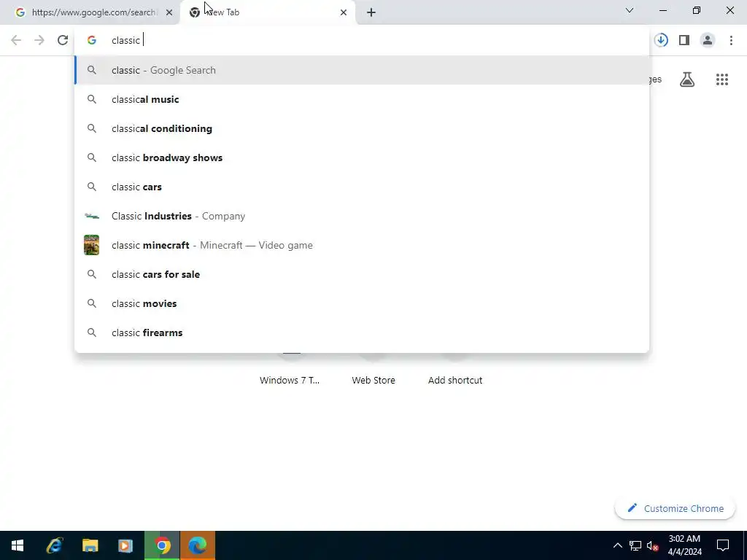Select 'classic broadway shows' suggestion
Image resolution: width=747 pixels, height=560 pixels.
[x=362, y=157]
